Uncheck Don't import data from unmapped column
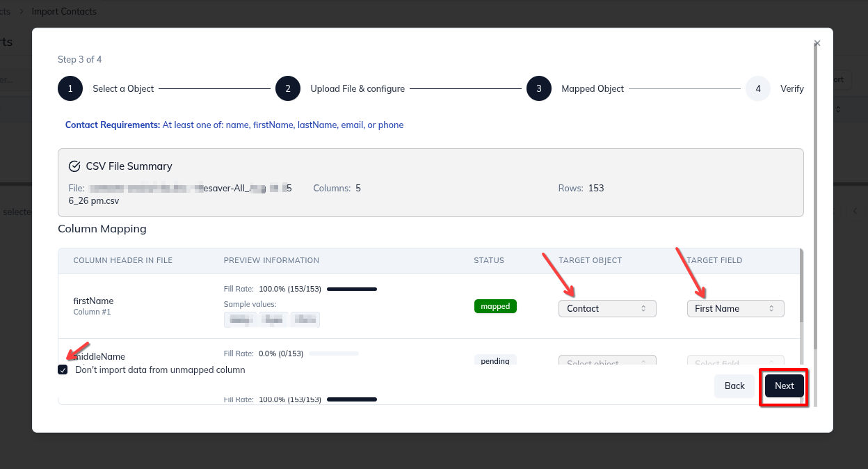Image resolution: width=868 pixels, height=469 pixels. (x=63, y=369)
